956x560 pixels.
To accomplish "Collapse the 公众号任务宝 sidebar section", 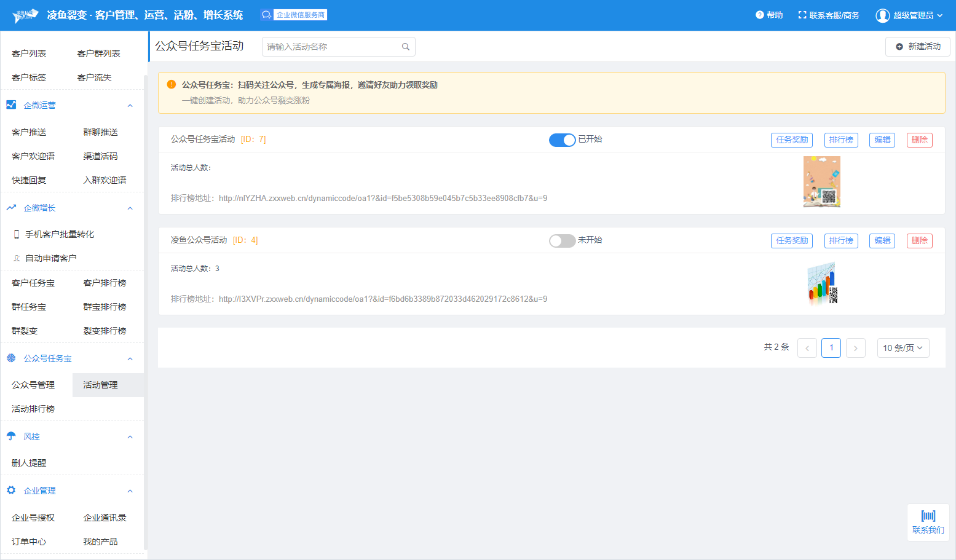I will coord(130,359).
